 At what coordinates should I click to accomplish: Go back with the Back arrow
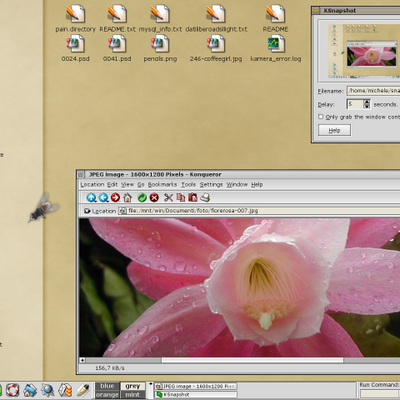103,198
